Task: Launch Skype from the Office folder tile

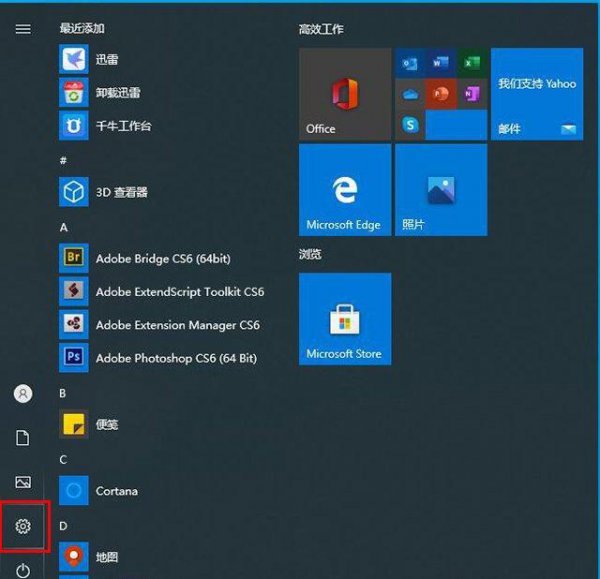Action: click(x=410, y=125)
